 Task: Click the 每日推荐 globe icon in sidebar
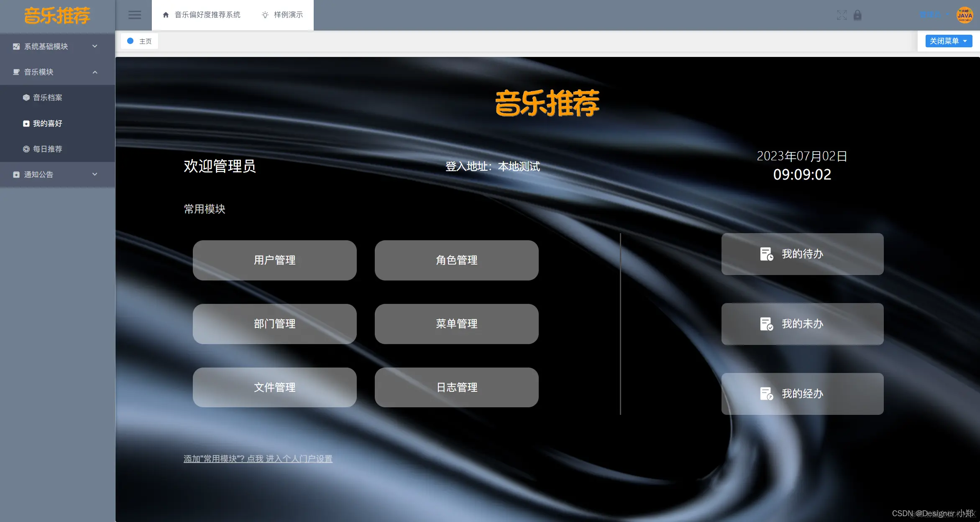[x=26, y=149]
